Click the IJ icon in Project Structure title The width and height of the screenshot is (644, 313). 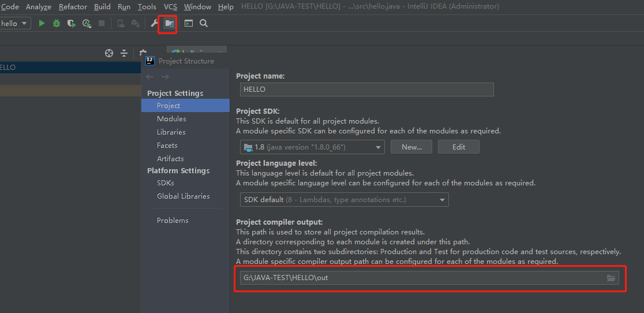pyautogui.click(x=150, y=61)
